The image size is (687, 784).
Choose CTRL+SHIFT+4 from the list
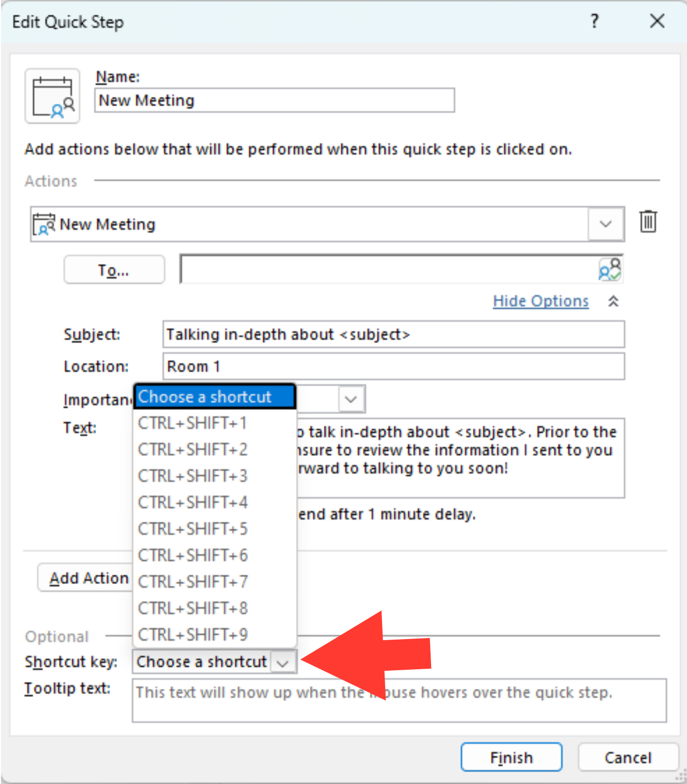(x=215, y=503)
